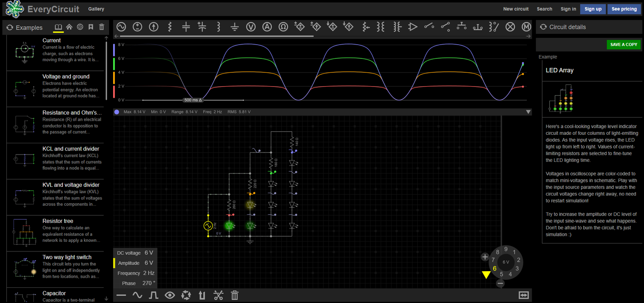The image size is (644, 303).
Task: Select the SPDT switch component
Action: coord(445,27)
